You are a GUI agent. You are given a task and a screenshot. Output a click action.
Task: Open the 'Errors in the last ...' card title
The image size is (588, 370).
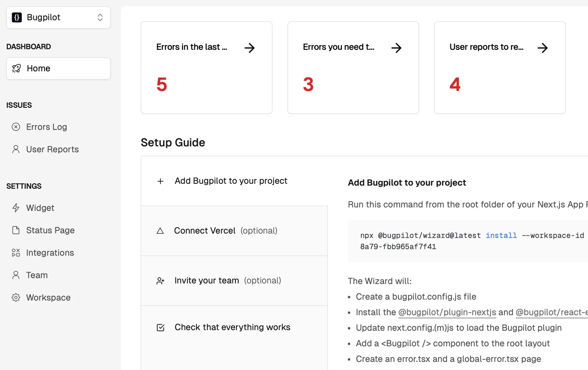[x=192, y=47]
